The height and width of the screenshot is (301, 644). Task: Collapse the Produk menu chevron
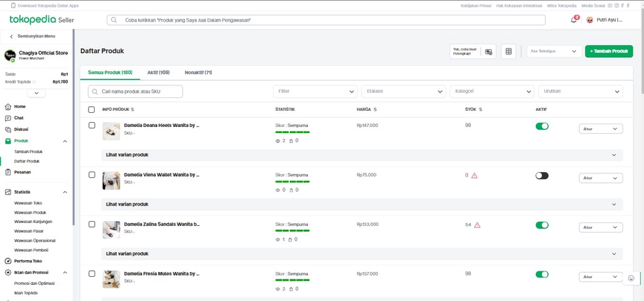[65, 141]
